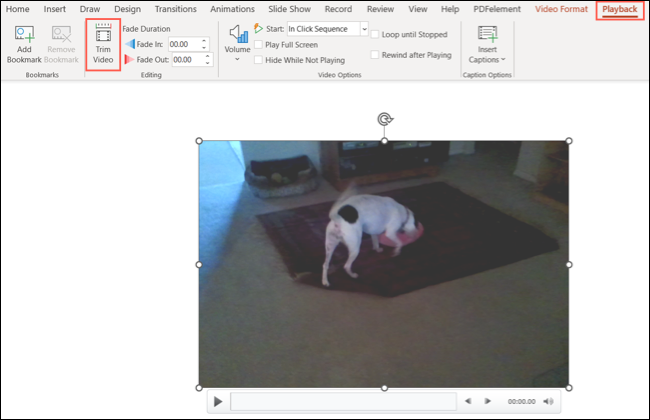Click the top-right video resize handle
The image size is (650, 420).
tap(569, 141)
